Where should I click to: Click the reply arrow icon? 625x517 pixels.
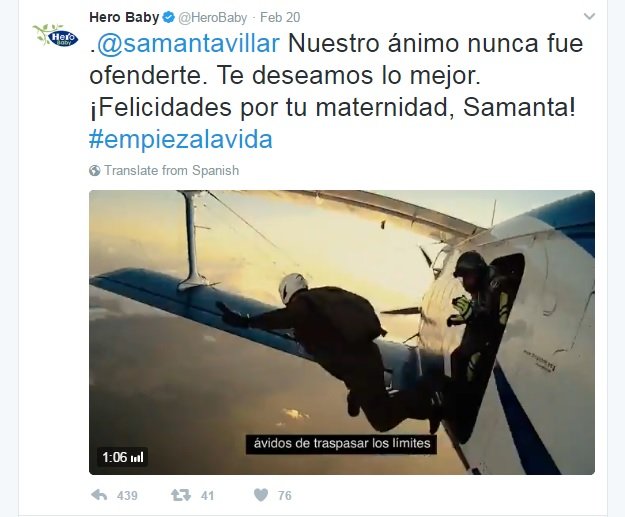click(99, 495)
